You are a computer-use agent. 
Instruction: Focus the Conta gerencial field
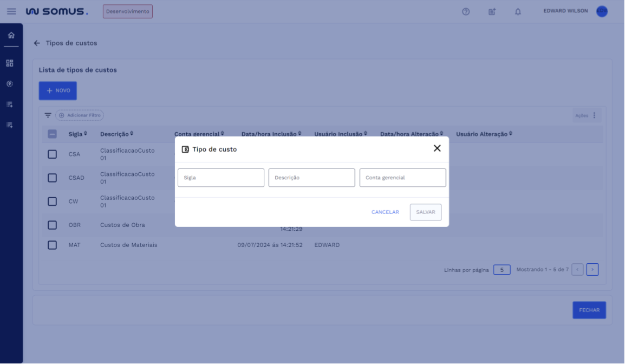tap(402, 178)
